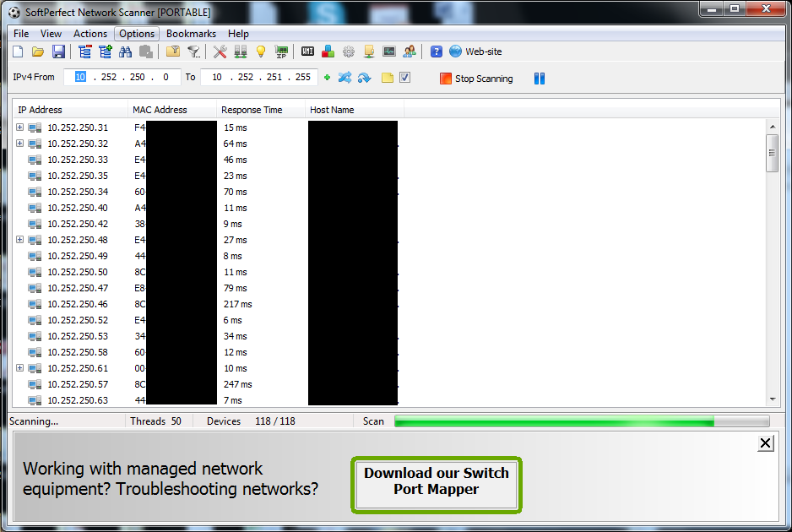This screenshot has height=532, width=792.
Task: Click the yellow folder icon beside IP range
Action: 388,78
